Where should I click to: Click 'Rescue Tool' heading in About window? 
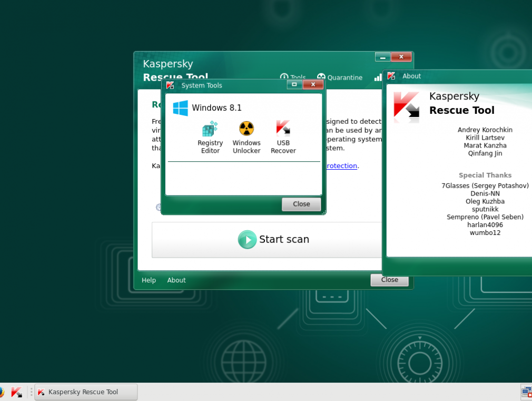(x=462, y=110)
